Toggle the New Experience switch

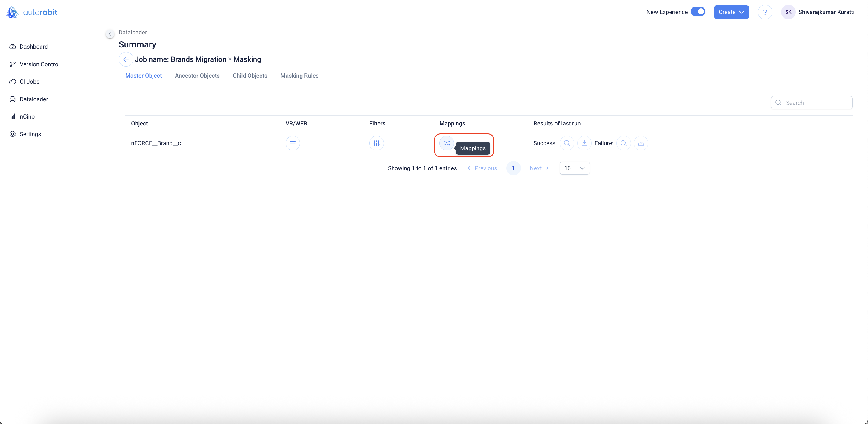tap(698, 12)
